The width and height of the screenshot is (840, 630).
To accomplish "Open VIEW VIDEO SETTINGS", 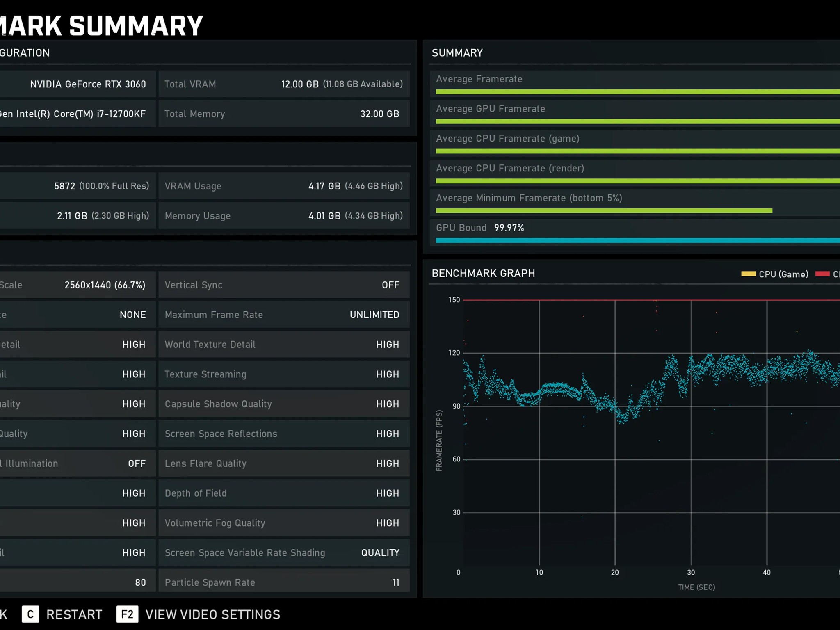I will [x=213, y=614].
